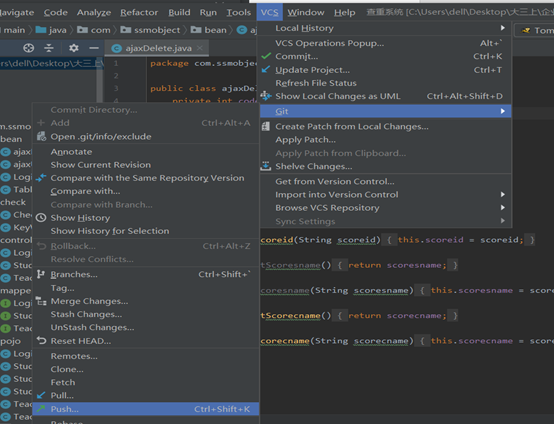Screen dimensions: 554x424
Task: Open Show History with clock icon
Action: pyautogui.click(x=146, y=218)
